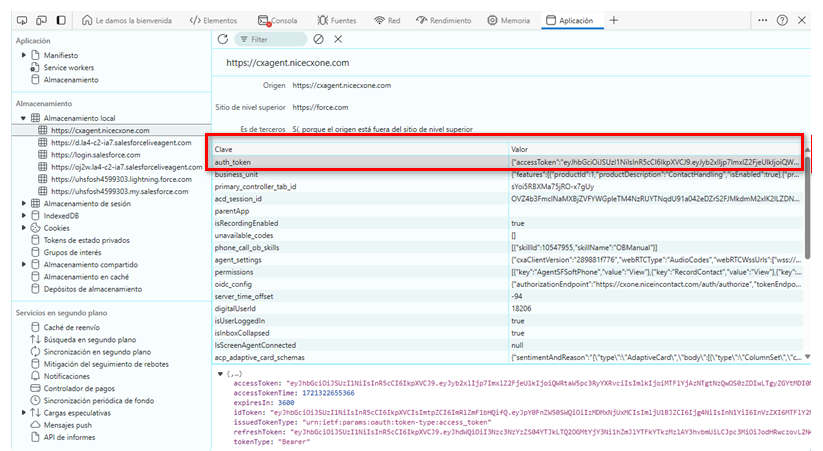Viewport: 823px width, 451px height.
Task: Select the acd_session_id row
Action: pyautogui.click(x=507, y=199)
